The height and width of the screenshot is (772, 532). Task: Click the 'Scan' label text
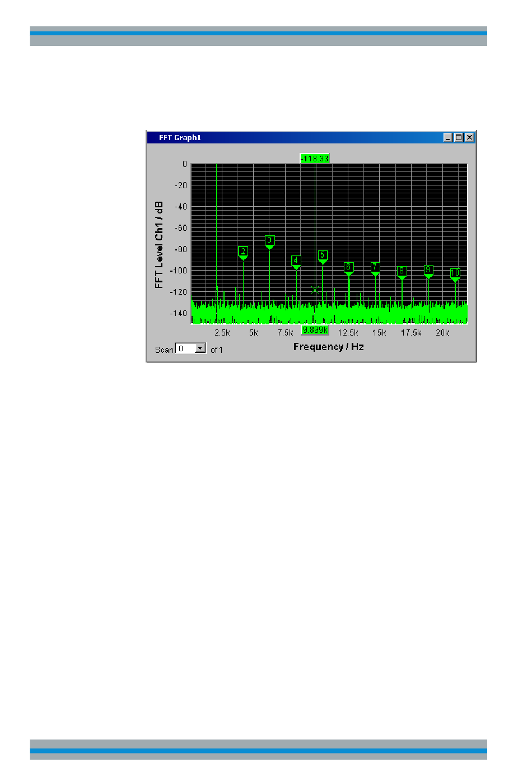tap(164, 350)
